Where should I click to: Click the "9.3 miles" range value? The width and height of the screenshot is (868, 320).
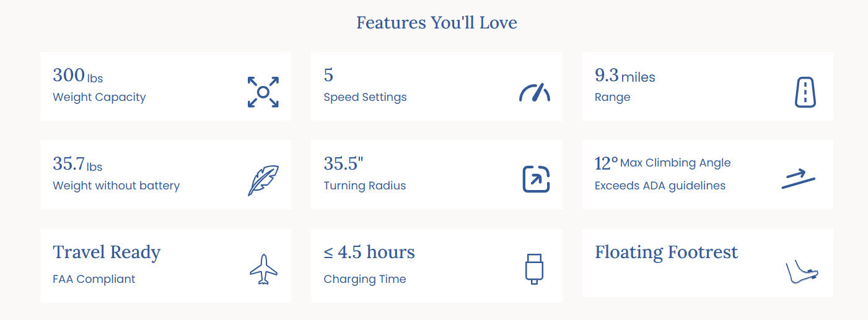point(625,76)
